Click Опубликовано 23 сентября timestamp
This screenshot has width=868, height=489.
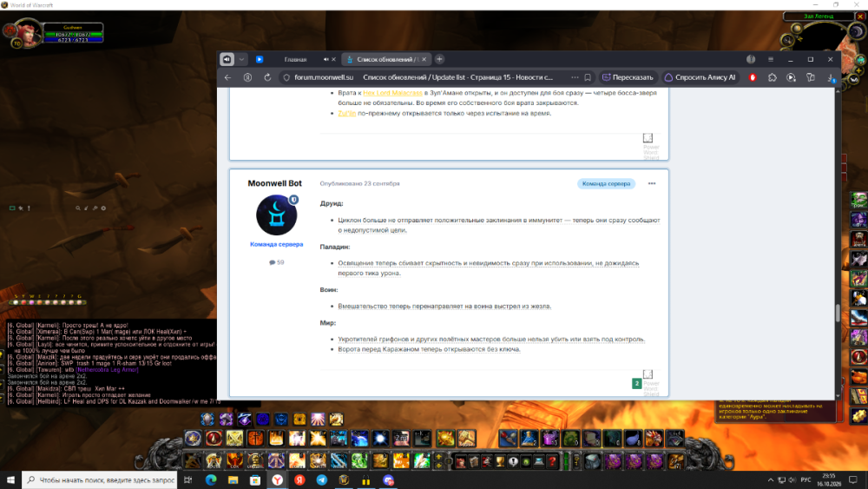click(x=360, y=183)
